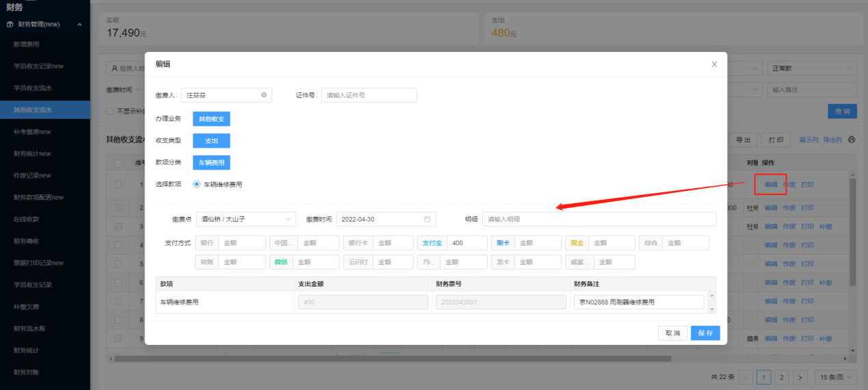Screen dimensions: 868x390
Task: Close the 编辑 dialog with X icon
Action: tap(714, 64)
